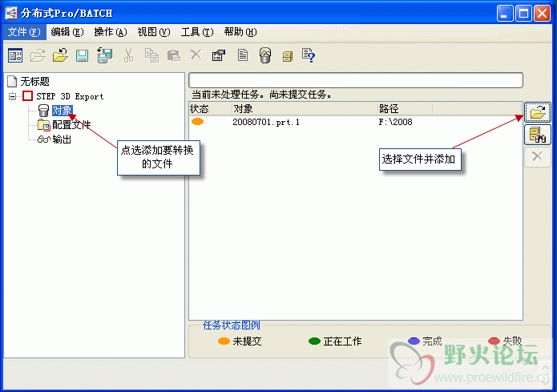
Task: Select the 对象 tree item
Action: pos(63,111)
